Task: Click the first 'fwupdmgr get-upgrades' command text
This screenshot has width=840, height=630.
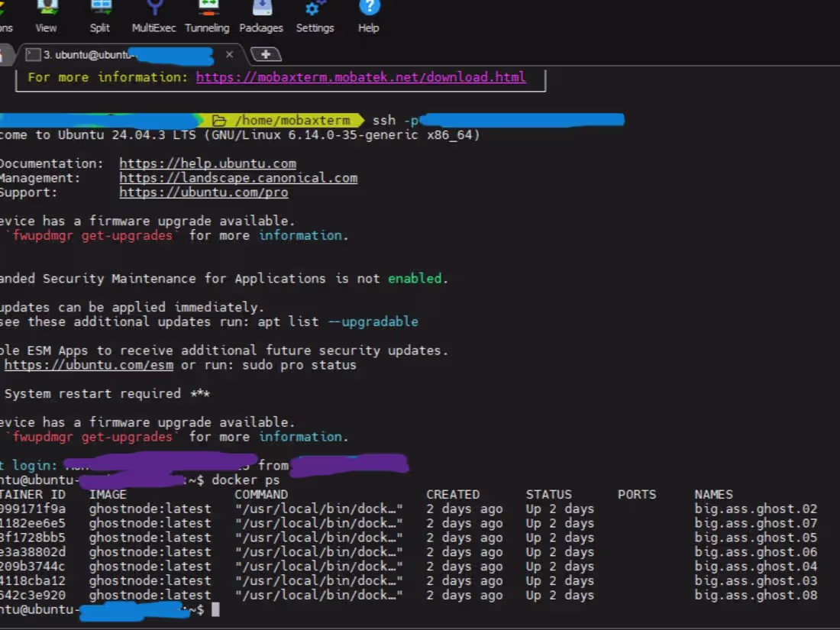Action: pyautogui.click(x=92, y=236)
